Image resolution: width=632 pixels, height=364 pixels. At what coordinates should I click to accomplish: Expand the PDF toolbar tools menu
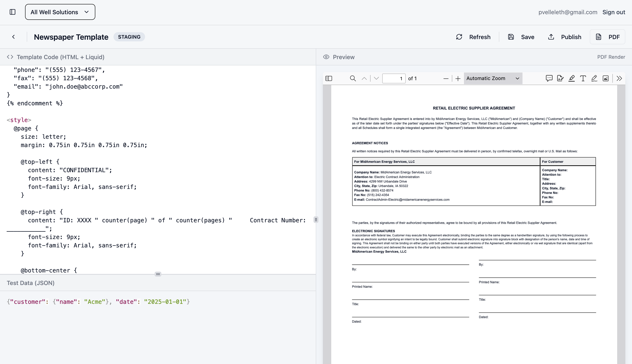pyautogui.click(x=619, y=79)
